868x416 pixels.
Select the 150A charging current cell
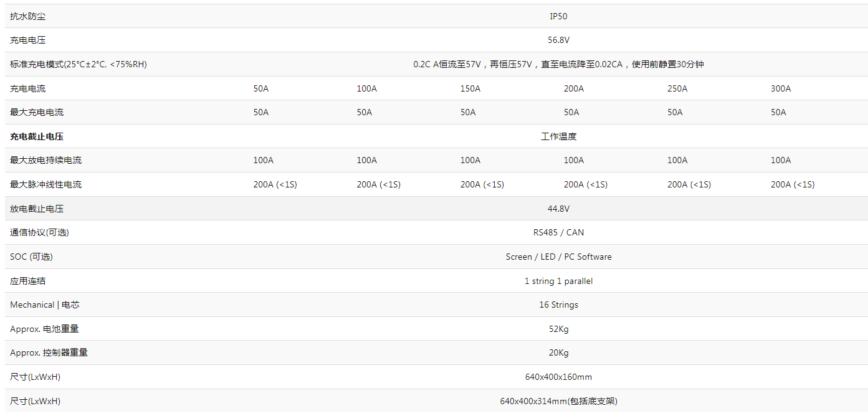pos(470,88)
